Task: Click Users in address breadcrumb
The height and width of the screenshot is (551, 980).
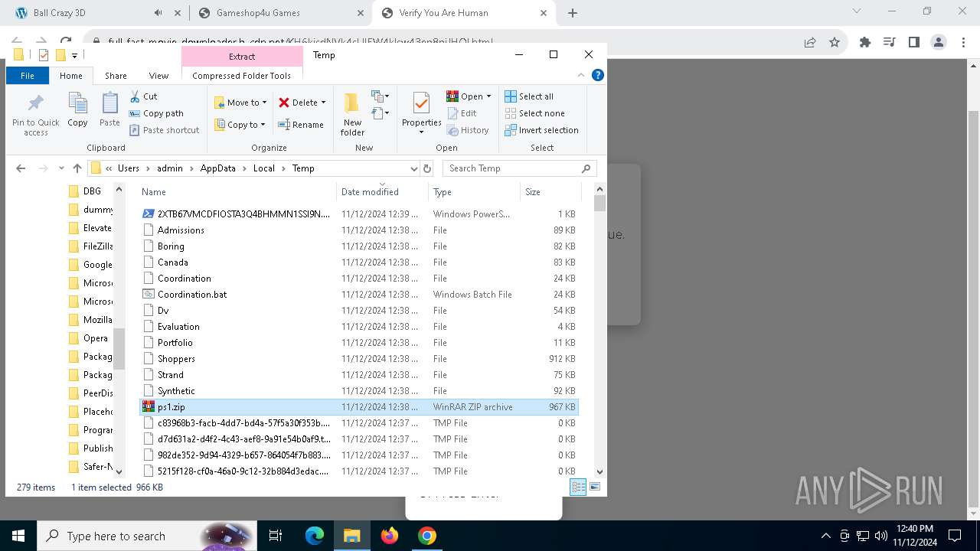Action: (129, 168)
